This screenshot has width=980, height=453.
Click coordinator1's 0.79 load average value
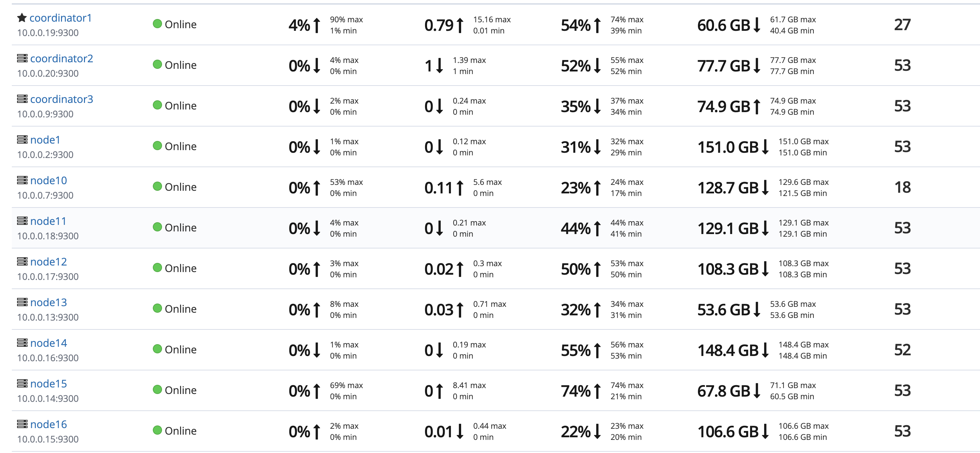click(x=439, y=26)
